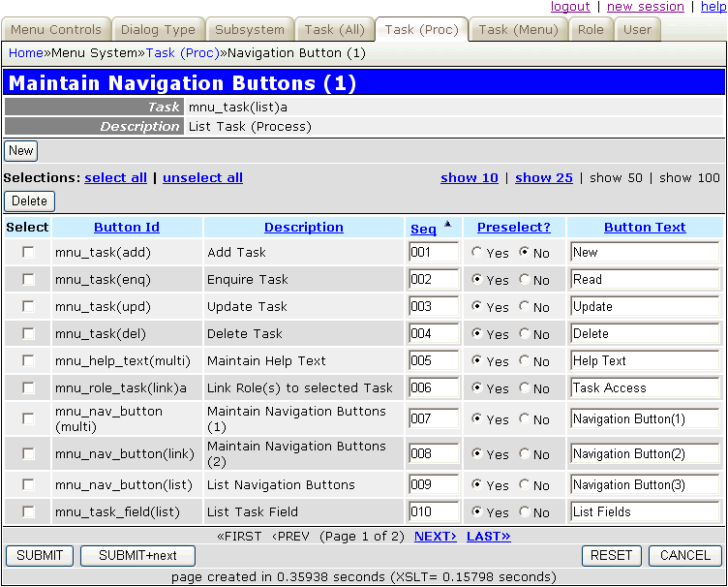The image size is (728, 587).
Task: Set Preselect to No for Enquire Task
Action: pyautogui.click(x=525, y=279)
